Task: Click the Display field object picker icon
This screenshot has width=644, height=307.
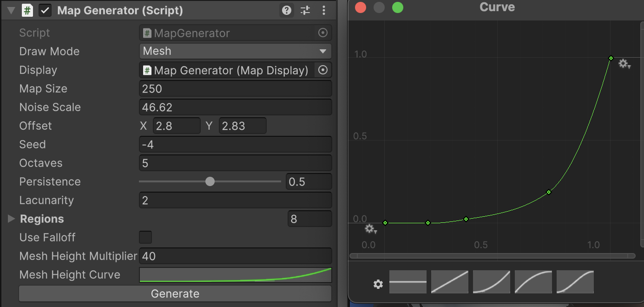Action: (323, 70)
